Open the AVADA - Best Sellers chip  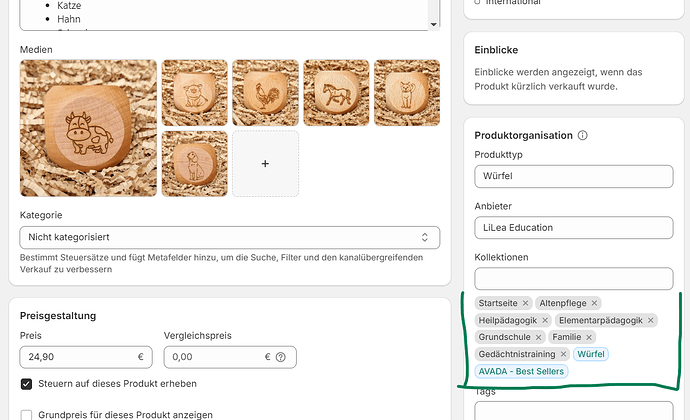[x=521, y=371]
